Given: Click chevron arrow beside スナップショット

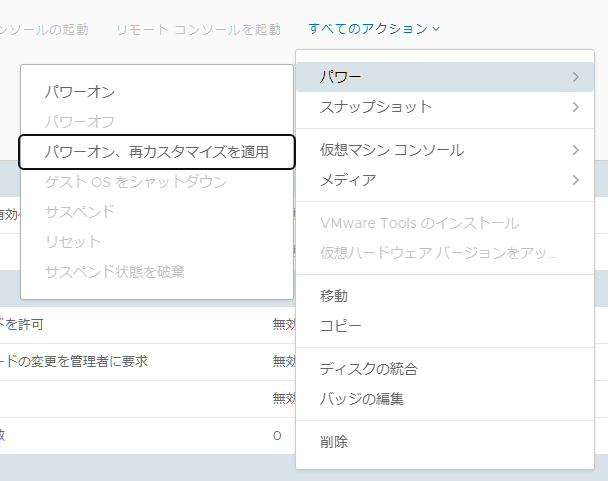Looking at the screenshot, I should pos(575,107).
